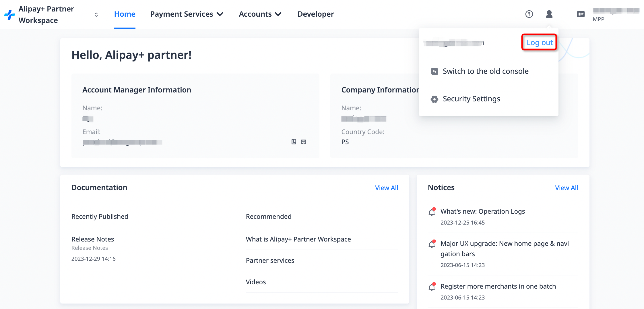Expand the Payment Services dropdown
The width and height of the screenshot is (644, 309).
(187, 14)
